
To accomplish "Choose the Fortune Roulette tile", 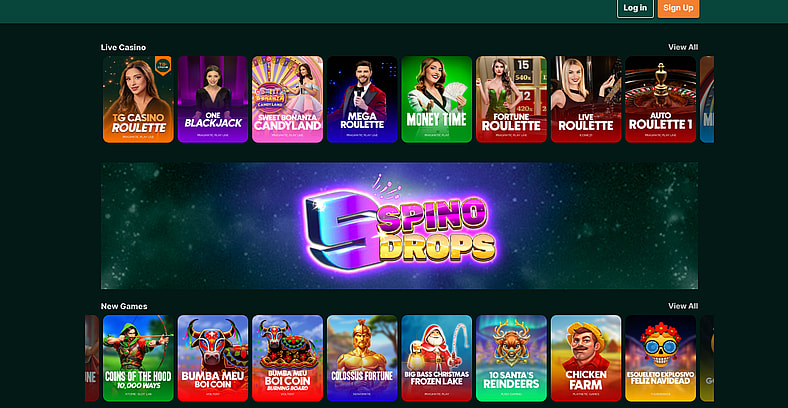I will pos(511,99).
